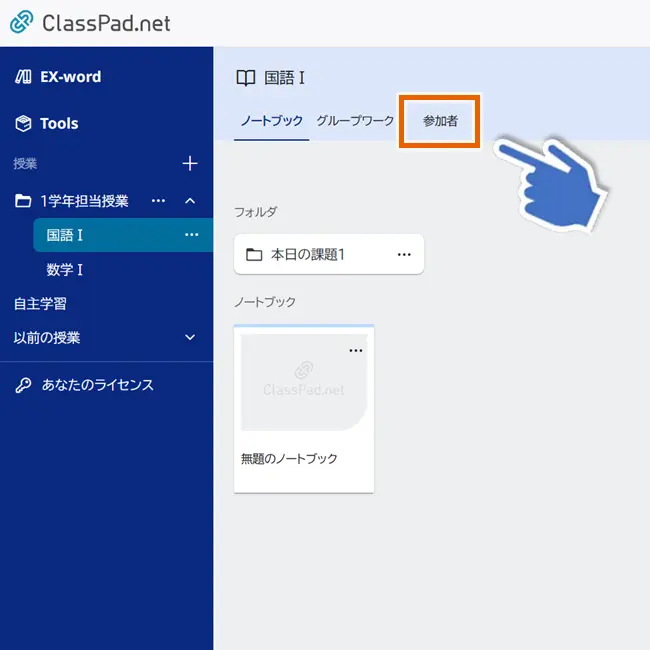
Task: Select the 数学 I class
Action: 65,270
